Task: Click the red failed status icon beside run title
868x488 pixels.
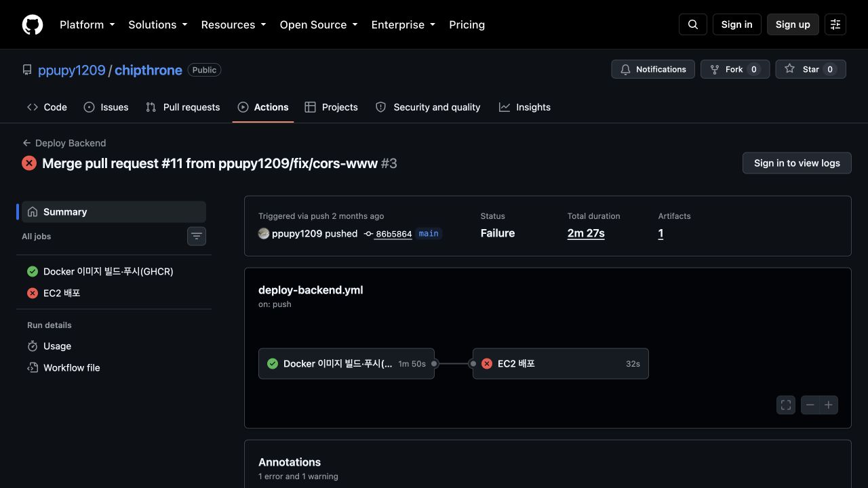Action: 29,163
